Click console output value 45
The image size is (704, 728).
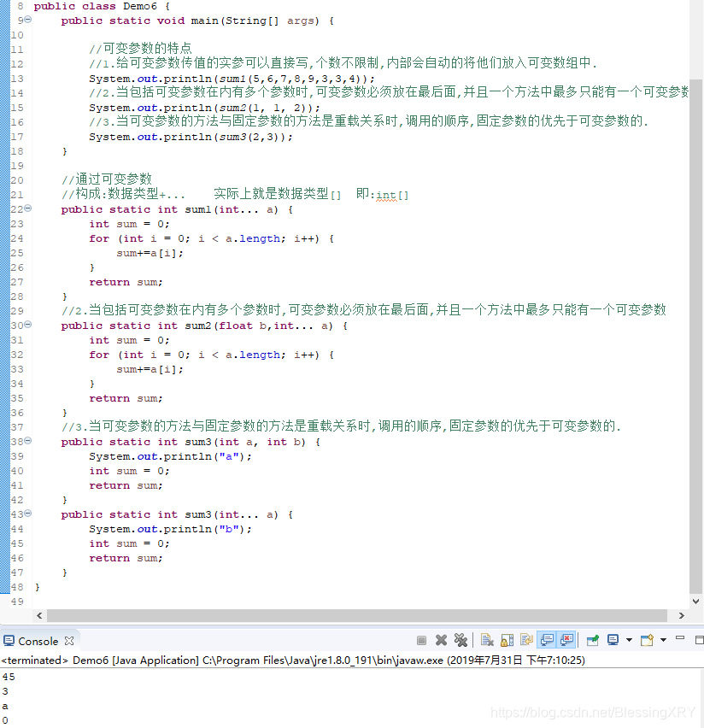tap(9, 677)
